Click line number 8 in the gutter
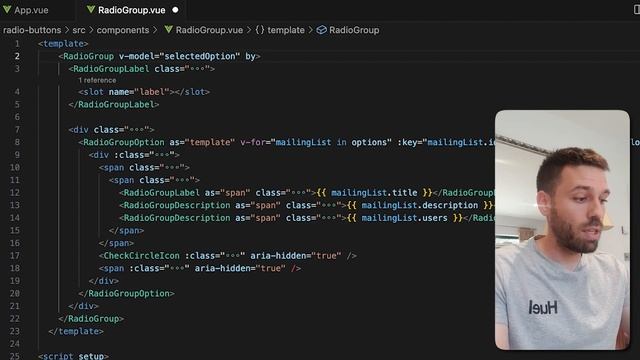Image resolution: width=640 pixels, height=360 pixels. click(x=17, y=142)
